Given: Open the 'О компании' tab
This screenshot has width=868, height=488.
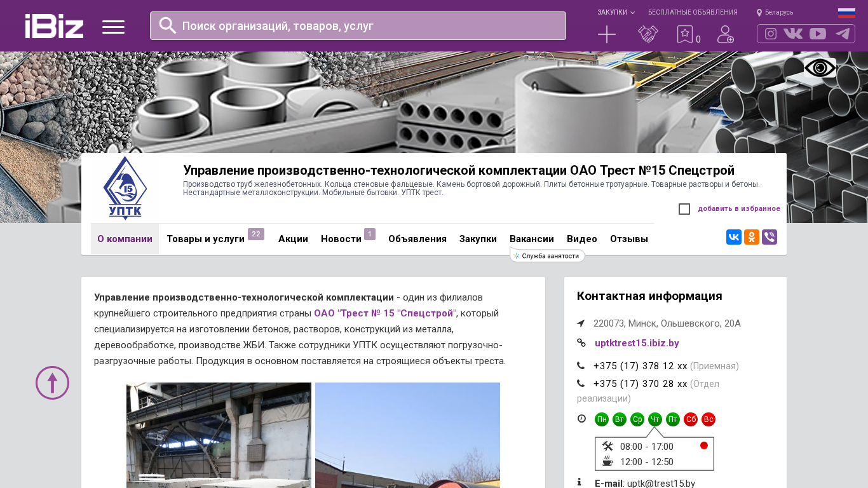Looking at the screenshot, I should 125,239.
